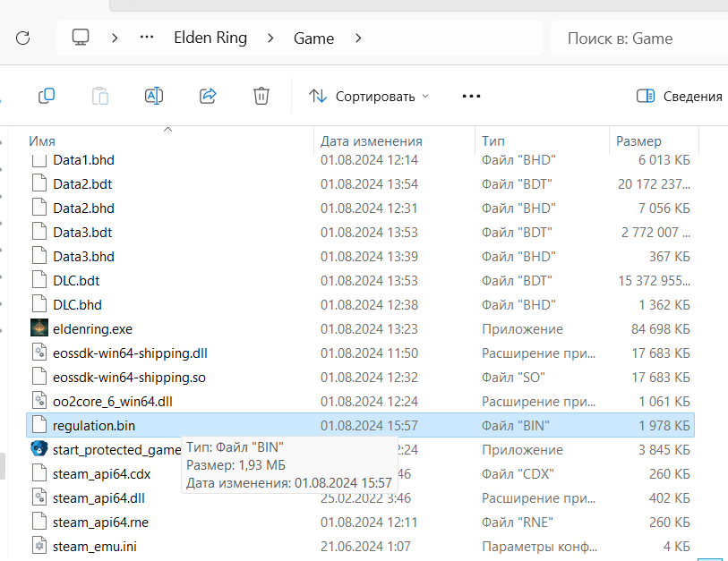Select the Data1.bhd file
The image size is (728, 561).
83,160
